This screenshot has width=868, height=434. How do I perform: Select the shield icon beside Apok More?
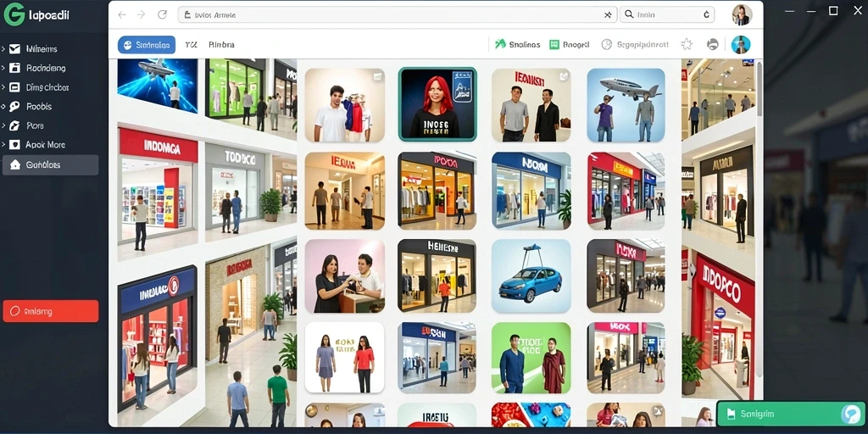pyautogui.click(x=15, y=144)
